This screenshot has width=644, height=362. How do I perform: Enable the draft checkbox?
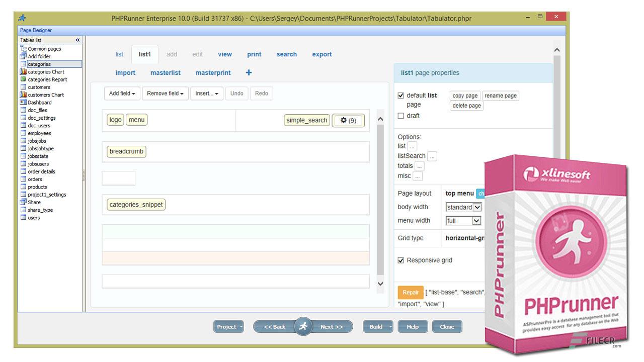401,116
